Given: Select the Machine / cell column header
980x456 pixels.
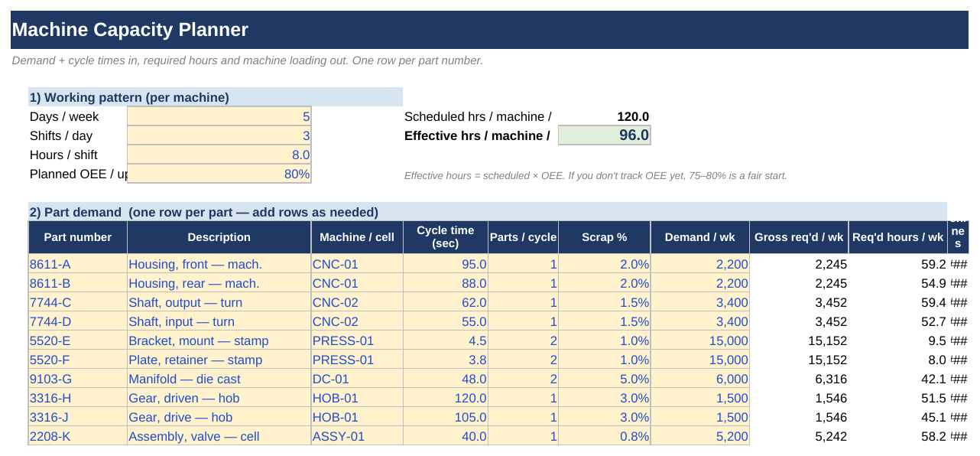Looking at the screenshot, I should [357, 237].
